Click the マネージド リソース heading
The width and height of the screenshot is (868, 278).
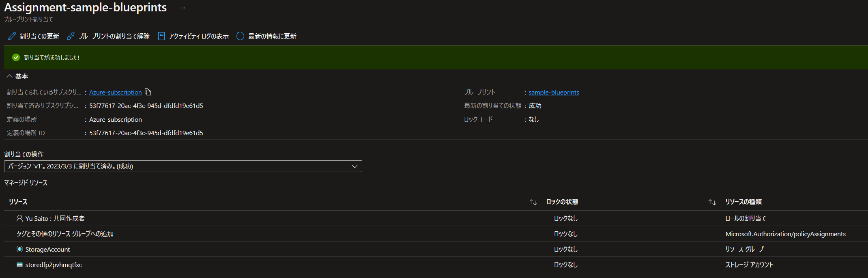coord(26,183)
